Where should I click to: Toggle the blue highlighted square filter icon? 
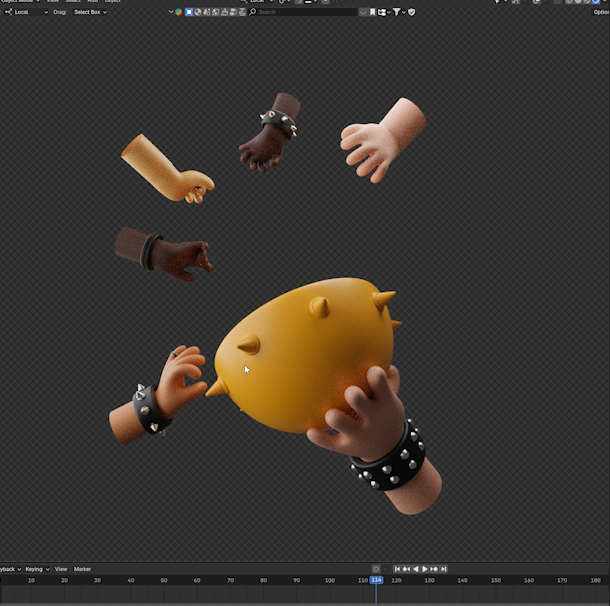pyautogui.click(x=189, y=12)
